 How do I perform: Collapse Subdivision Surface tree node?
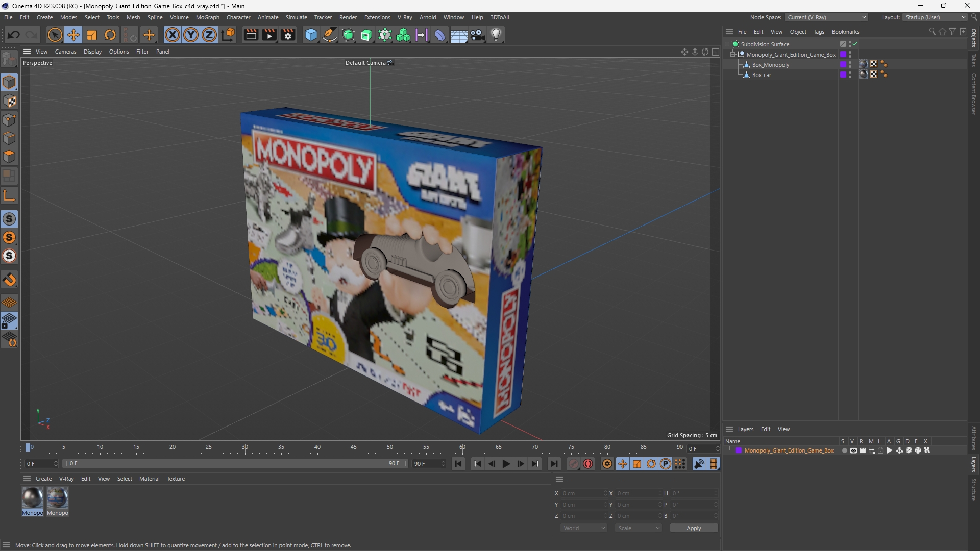pos(727,44)
